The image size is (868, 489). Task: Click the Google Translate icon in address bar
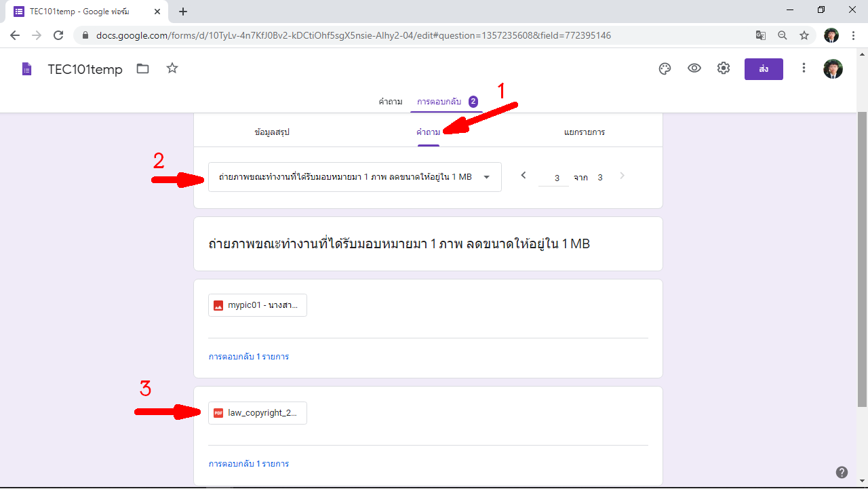click(x=761, y=35)
